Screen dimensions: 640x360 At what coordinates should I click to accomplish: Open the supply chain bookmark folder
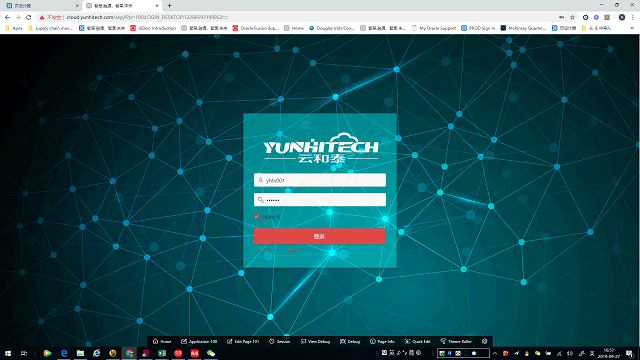point(50,28)
